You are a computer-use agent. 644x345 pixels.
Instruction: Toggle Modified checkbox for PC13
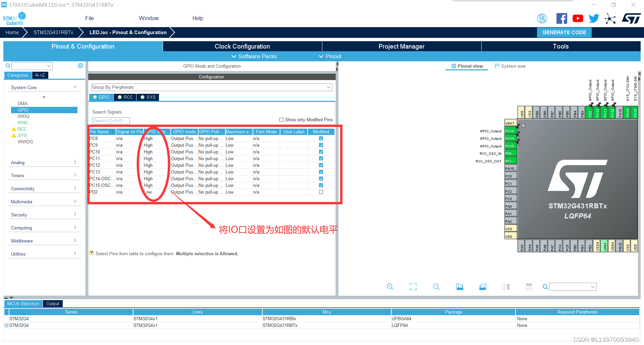tap(321, 172)
